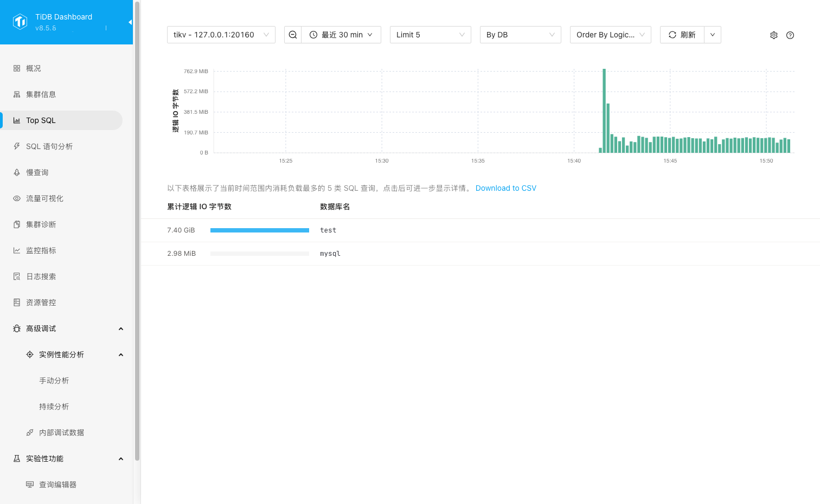The height and width of the screenshot is (504, 820).
Task: Open Top SQL settings via the gear icon
Action: click(x=773, y=35)
